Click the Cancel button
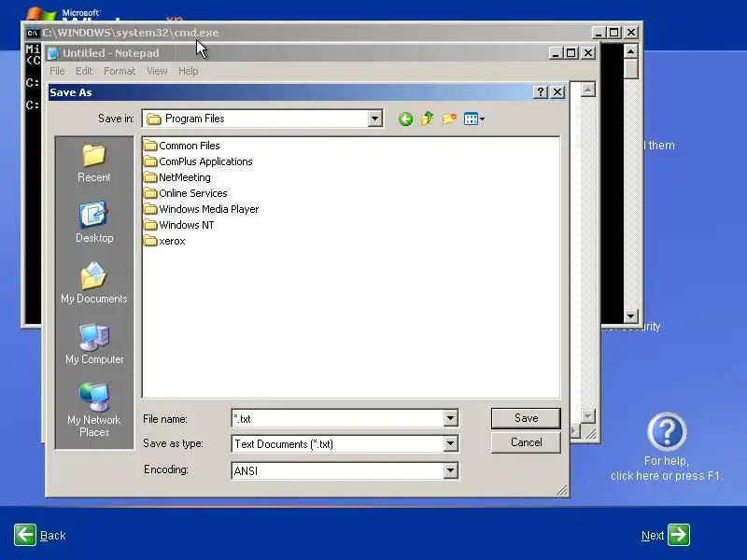Screen dimensions: 747x560 click(x=526, y=442)
